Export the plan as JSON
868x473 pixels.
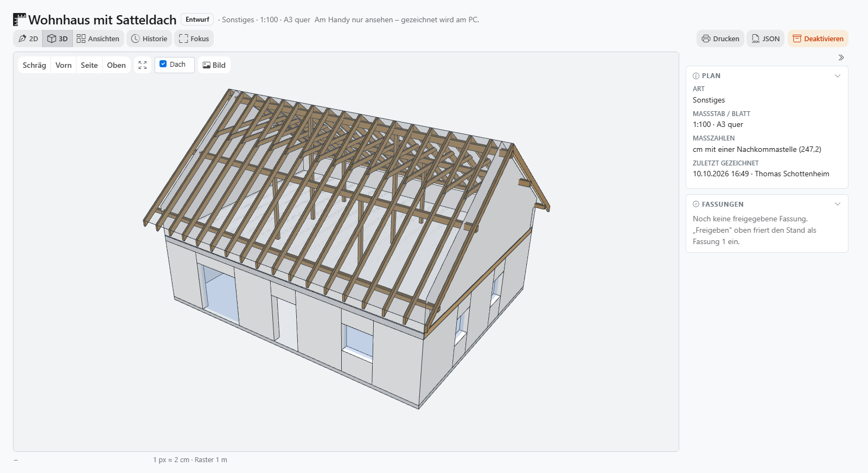(x=765, y=39)
